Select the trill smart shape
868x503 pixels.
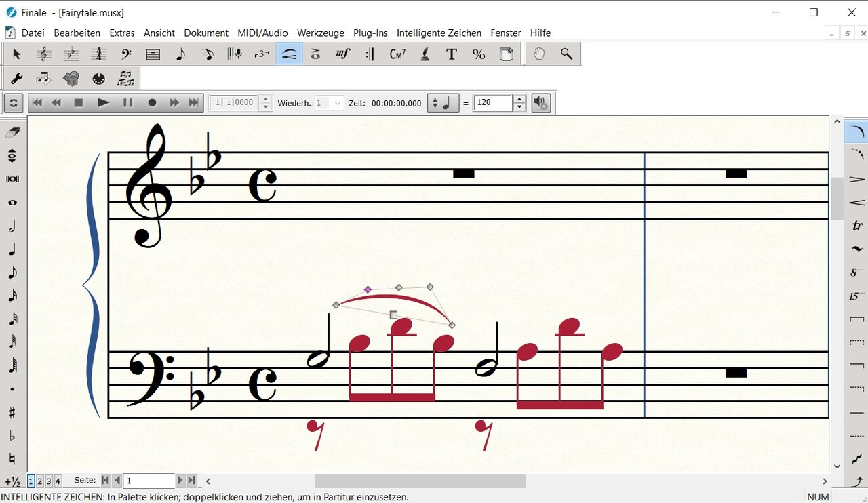pyautogui.click(x=857, y=226)
